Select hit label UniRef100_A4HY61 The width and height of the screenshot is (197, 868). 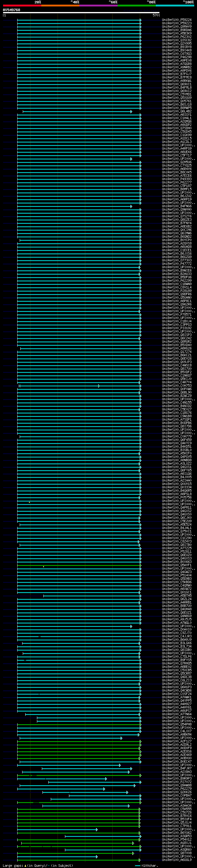(177, 707)
